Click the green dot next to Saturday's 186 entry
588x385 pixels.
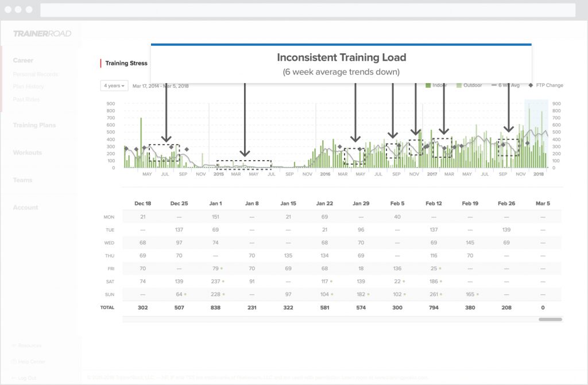[440, 281]
